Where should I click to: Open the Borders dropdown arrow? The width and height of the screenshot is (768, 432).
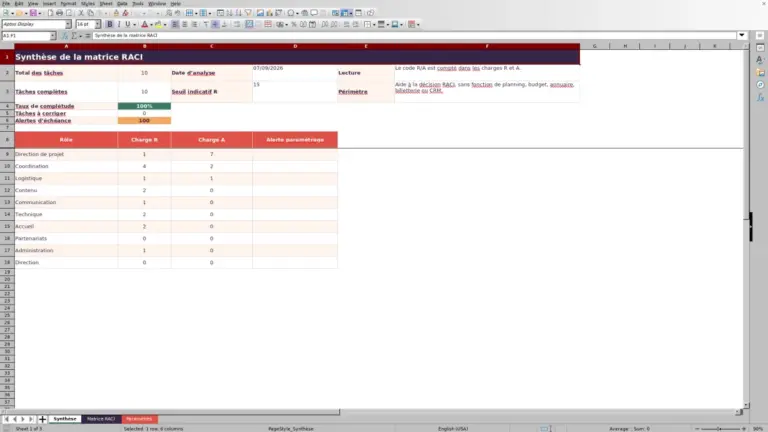pos(374,24)
